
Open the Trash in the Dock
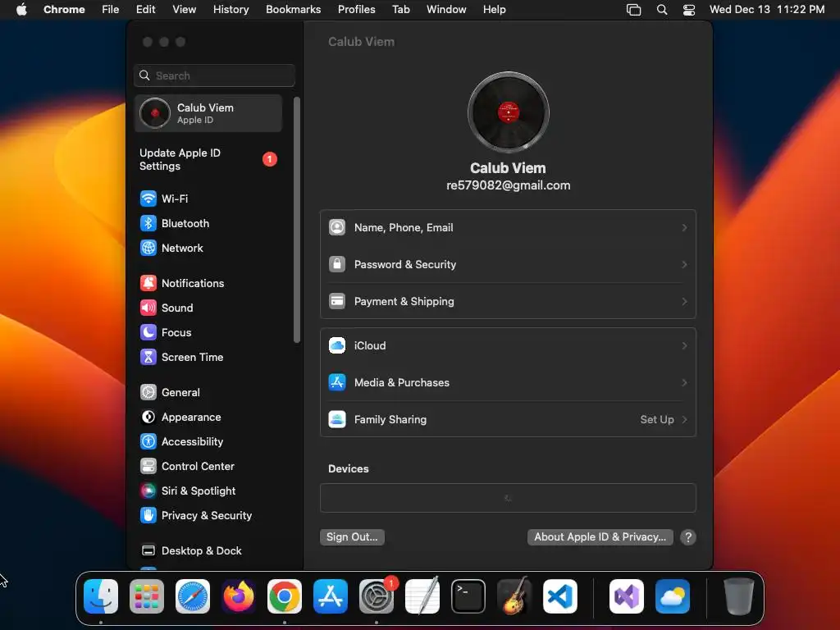click(739, 596)
